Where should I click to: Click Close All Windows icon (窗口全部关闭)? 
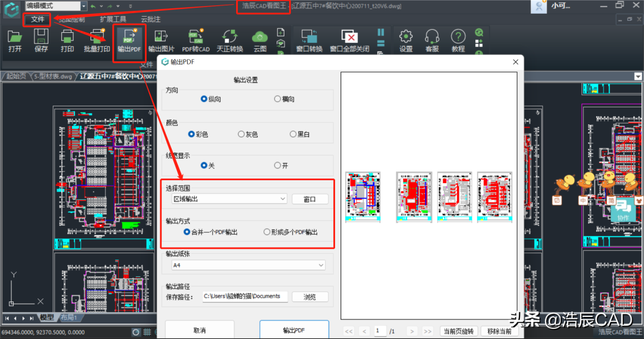(349, 41)
